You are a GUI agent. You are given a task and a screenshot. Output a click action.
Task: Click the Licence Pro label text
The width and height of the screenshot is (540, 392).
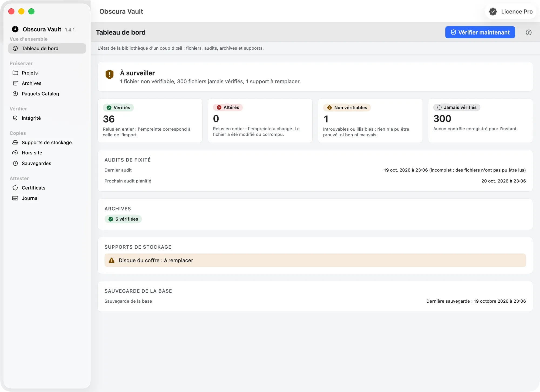(517, 12)
